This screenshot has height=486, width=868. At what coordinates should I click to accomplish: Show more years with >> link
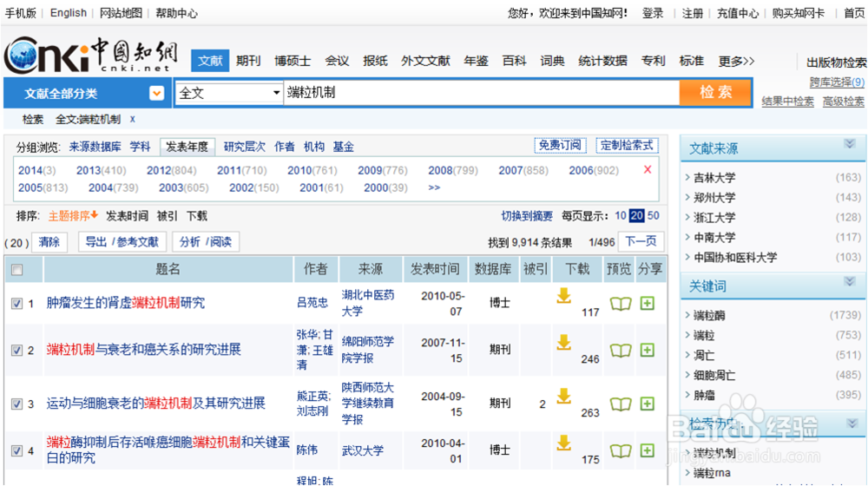click(434, 187)
